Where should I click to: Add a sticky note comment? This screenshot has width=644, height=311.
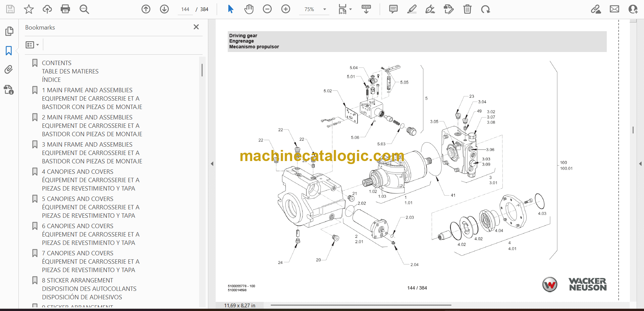click(393, 9)
